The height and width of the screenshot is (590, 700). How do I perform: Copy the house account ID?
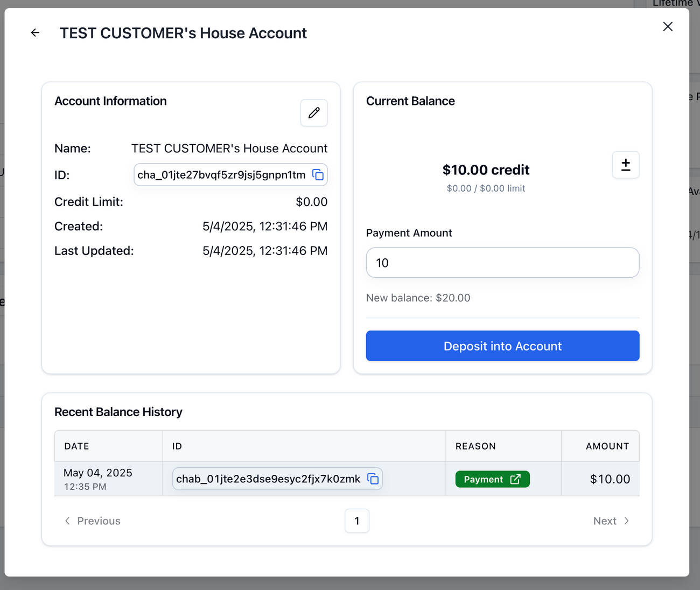[x=318, y=175]
